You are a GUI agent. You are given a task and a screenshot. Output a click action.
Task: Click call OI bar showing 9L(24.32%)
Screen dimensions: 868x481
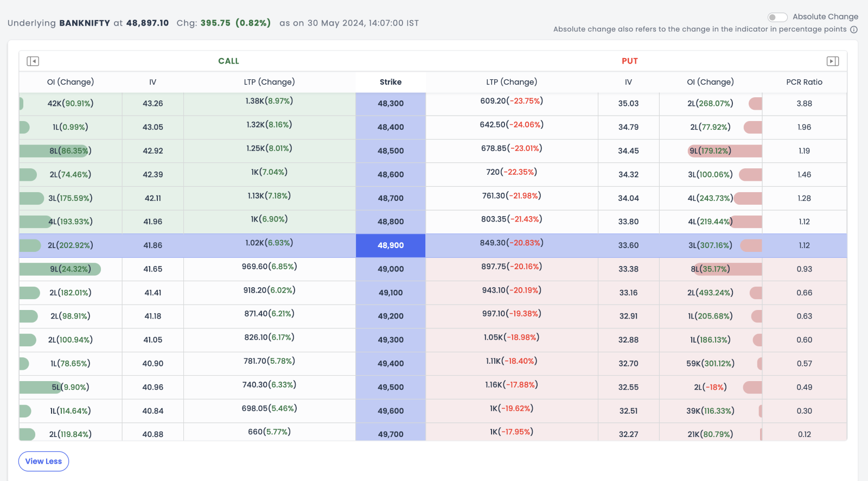(x=60, y=269)
